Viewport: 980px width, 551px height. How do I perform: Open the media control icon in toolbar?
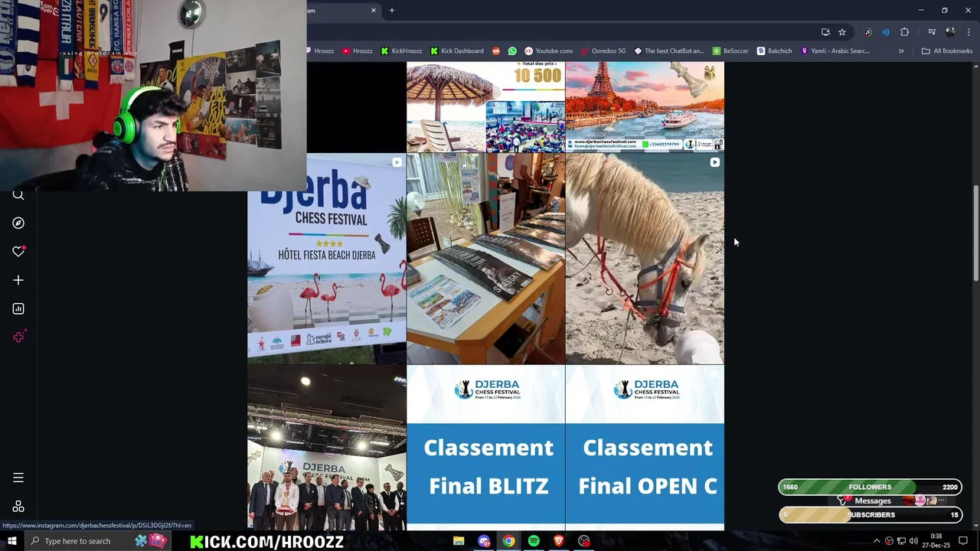pyautogui.click(x=932, y=32)
